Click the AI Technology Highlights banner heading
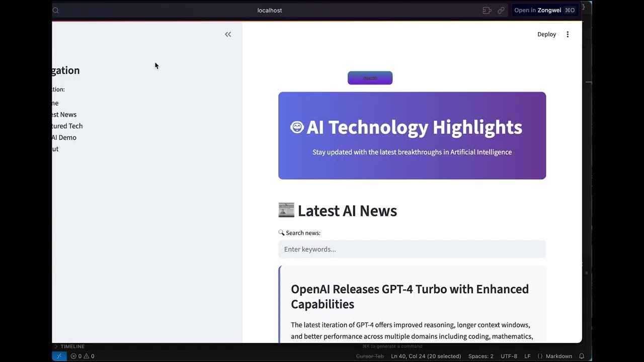The height and width of the screenshot is (362, 644). tap(414, 127)
